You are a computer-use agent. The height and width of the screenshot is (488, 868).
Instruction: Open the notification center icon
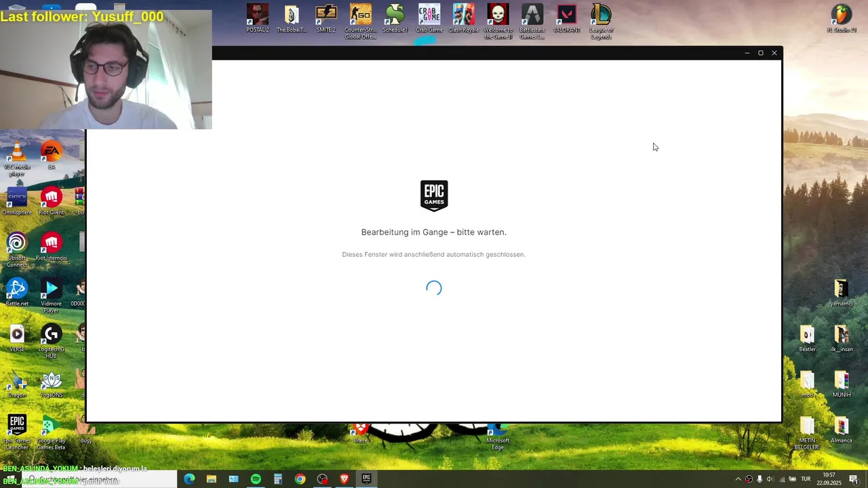tap(854, 479)
